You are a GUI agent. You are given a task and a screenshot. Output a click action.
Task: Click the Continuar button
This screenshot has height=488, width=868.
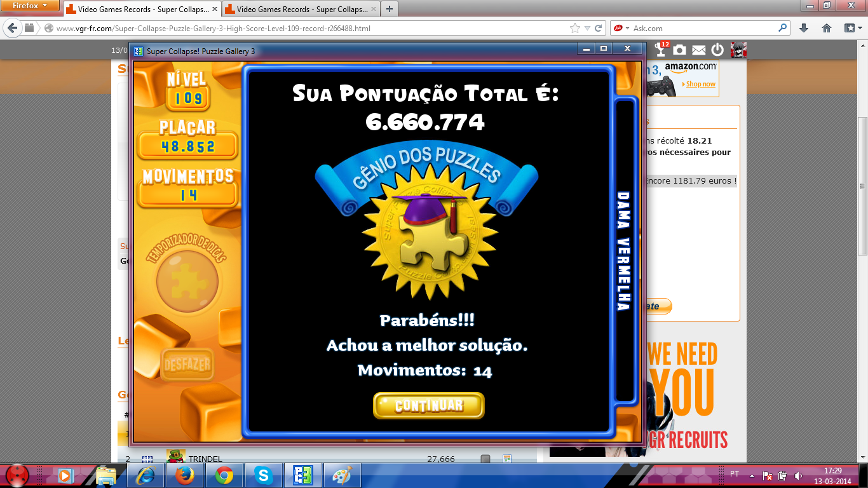[x=429, y=405]
